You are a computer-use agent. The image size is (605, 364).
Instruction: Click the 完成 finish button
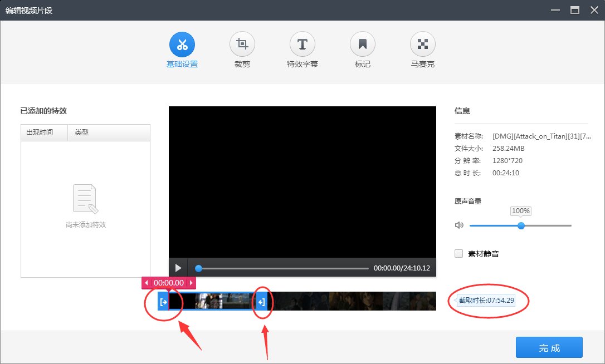549,347
